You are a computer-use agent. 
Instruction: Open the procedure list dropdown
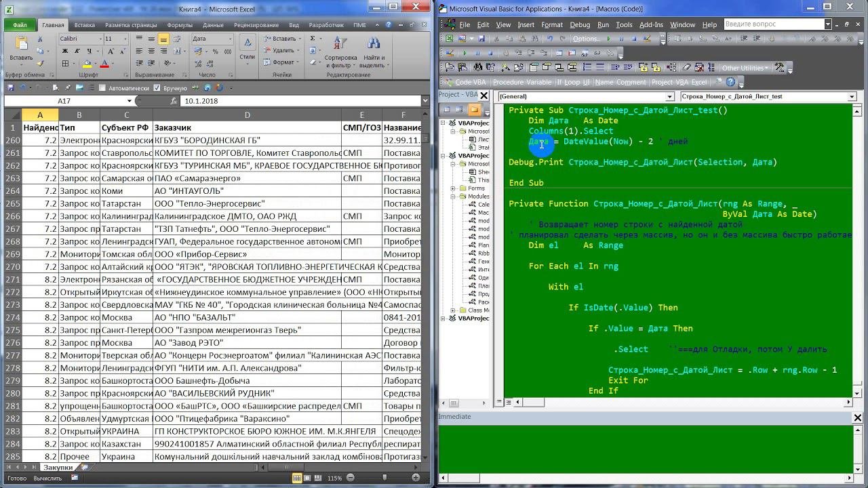click(x=852, y=97)
